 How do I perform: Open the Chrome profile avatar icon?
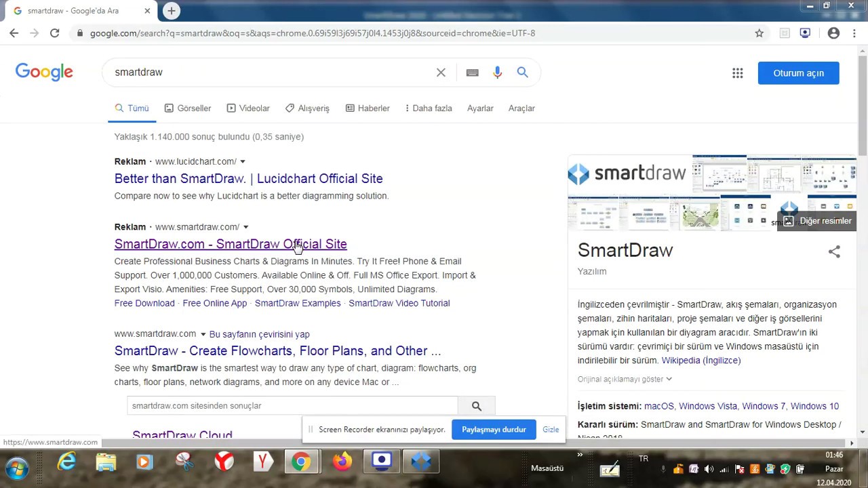tap(834, 33)
